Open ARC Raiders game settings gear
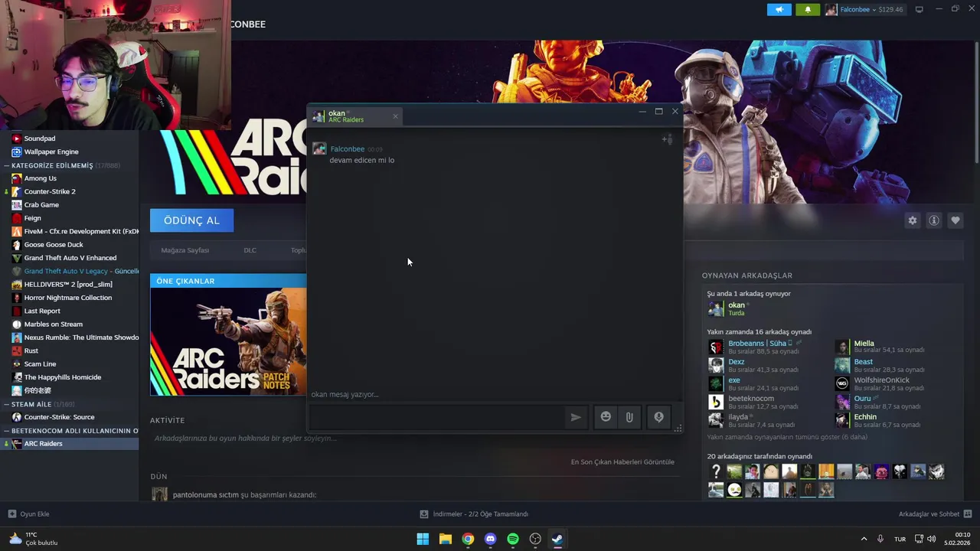980x551 pixels. tap(912, 220)
